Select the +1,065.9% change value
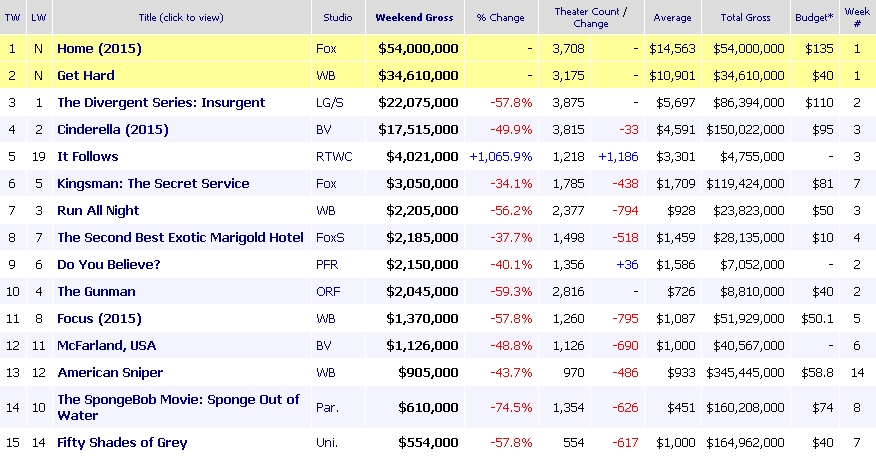Image resolution: width=876 pixels, height=456 pixels. point(501,156)
